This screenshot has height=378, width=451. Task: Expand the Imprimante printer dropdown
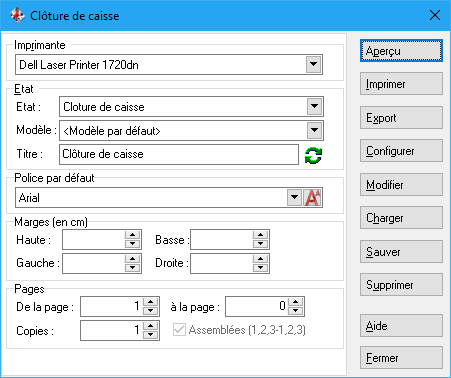313,64
